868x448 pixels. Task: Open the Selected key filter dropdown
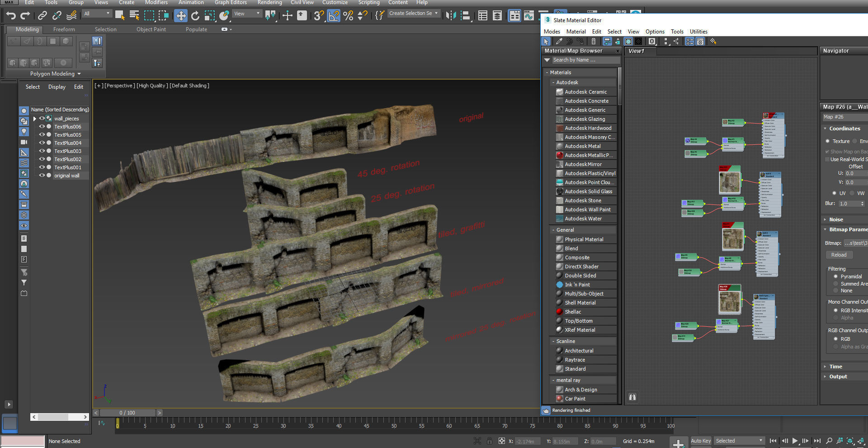click(x=739, y=441)
